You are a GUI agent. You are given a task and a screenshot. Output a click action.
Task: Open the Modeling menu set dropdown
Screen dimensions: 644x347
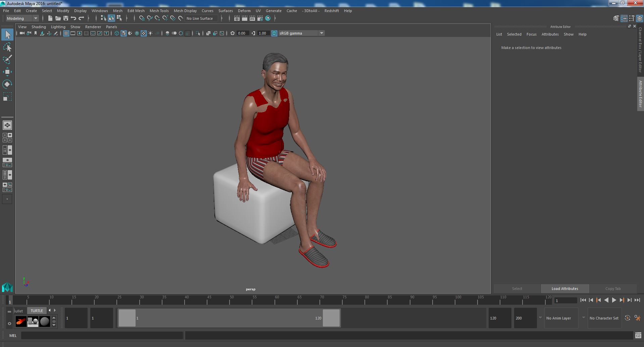(22, 18)
